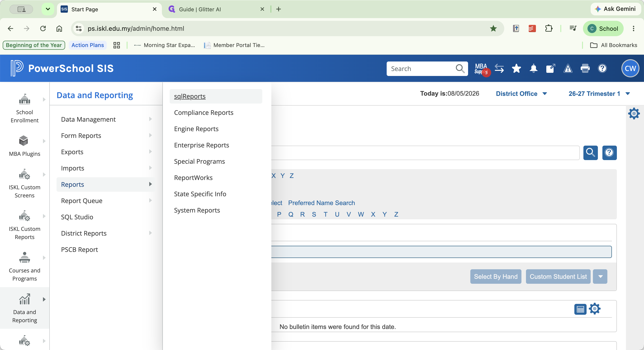Open the CW user profile avatar
Viewport: 644px width, 350px height.
click(x=630, y=69)
